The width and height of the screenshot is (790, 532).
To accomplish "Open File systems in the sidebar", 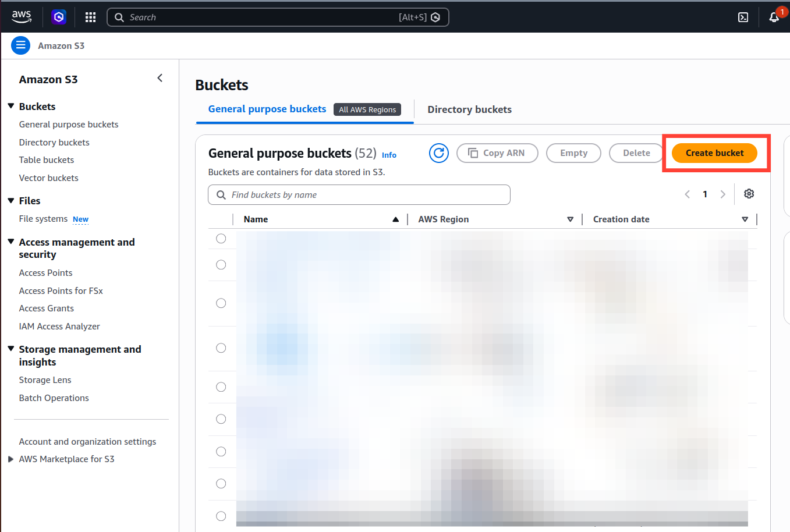I will [x=43, y=219].
